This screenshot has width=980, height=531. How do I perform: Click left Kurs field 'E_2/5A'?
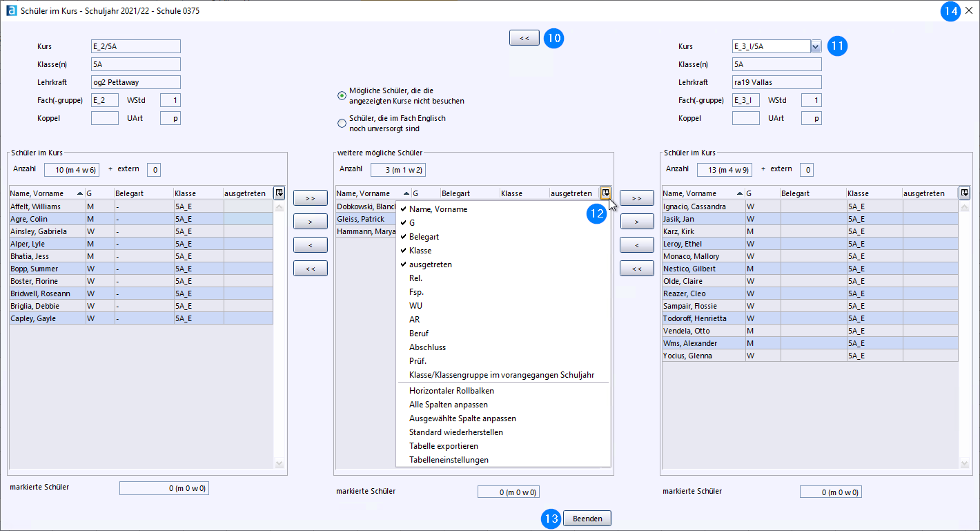click(x=136, y=46)
